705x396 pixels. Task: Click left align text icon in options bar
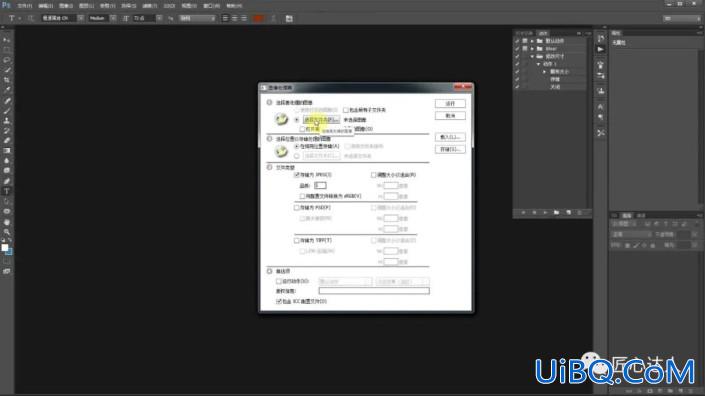225,18
